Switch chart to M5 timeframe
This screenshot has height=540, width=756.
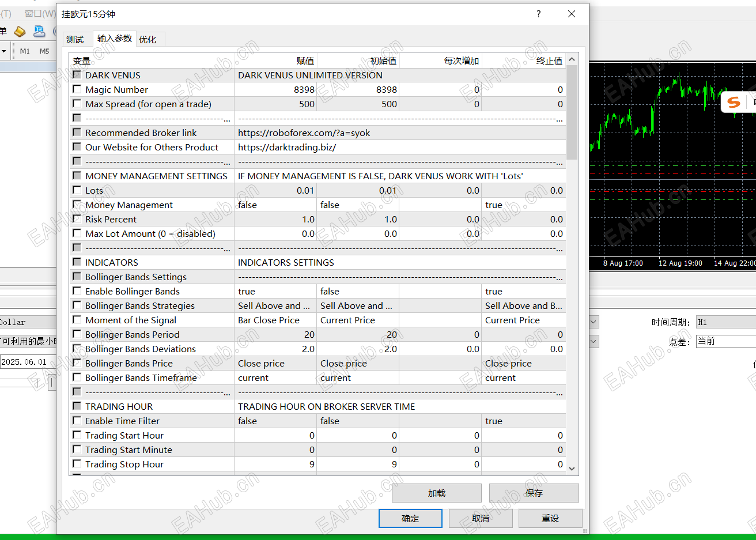43,51
